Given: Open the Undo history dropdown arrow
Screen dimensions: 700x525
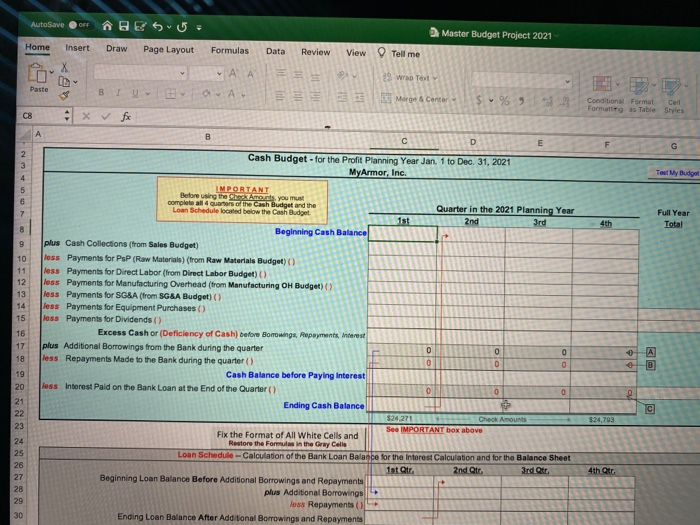Looking at the screenshot, I should [169, 27].
